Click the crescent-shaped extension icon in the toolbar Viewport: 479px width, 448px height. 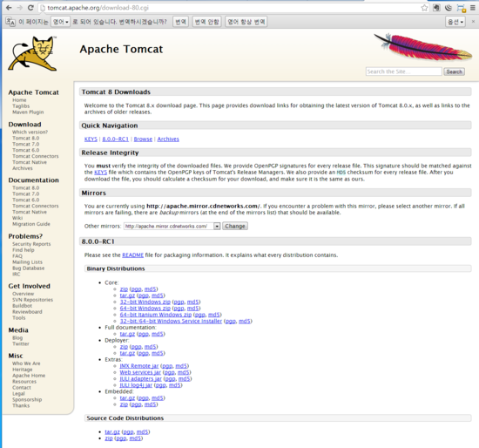tap(449, 8)
